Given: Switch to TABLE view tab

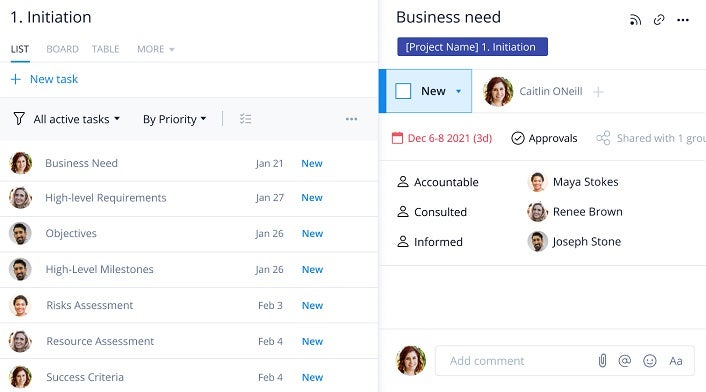Looking at the screenshot, I should [x=105, y=49].
